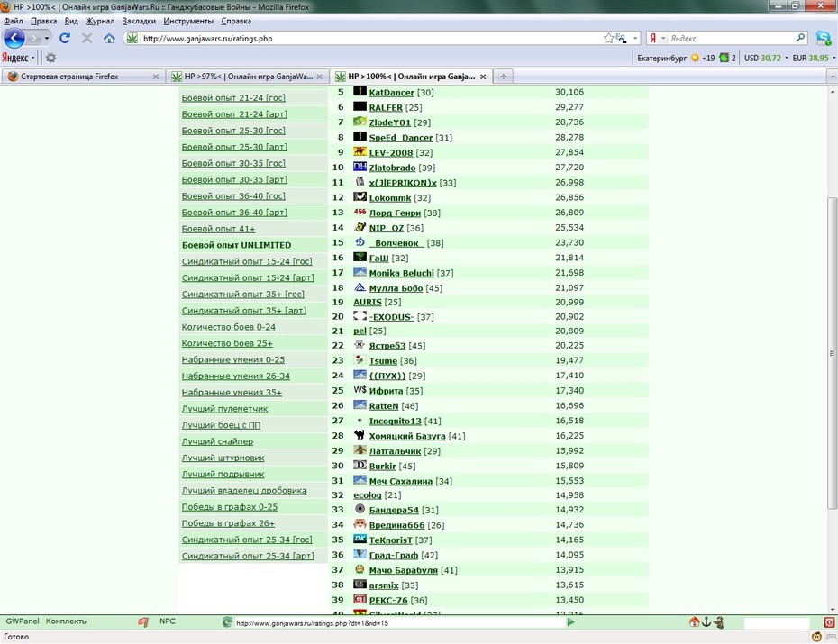Open player KatDancer profile link
The width and height of the screenshot is (838, 644).
point(391,93)
